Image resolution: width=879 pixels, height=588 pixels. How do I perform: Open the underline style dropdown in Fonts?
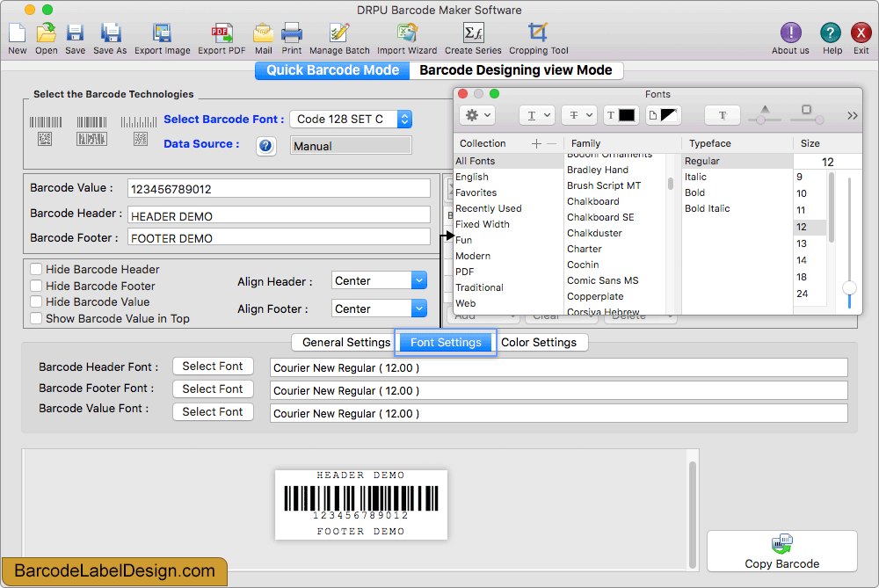pyautogui.click(x=536, y=115)
